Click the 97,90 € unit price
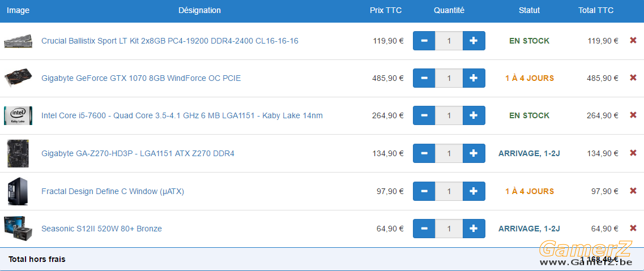Viewport: 644px width, 271px height. (390, 191)
